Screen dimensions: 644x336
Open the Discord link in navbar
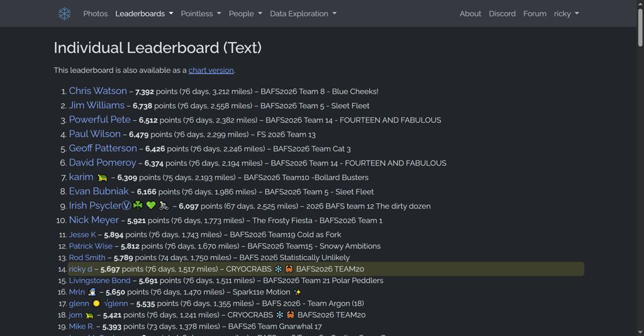[x=502, y=14]
